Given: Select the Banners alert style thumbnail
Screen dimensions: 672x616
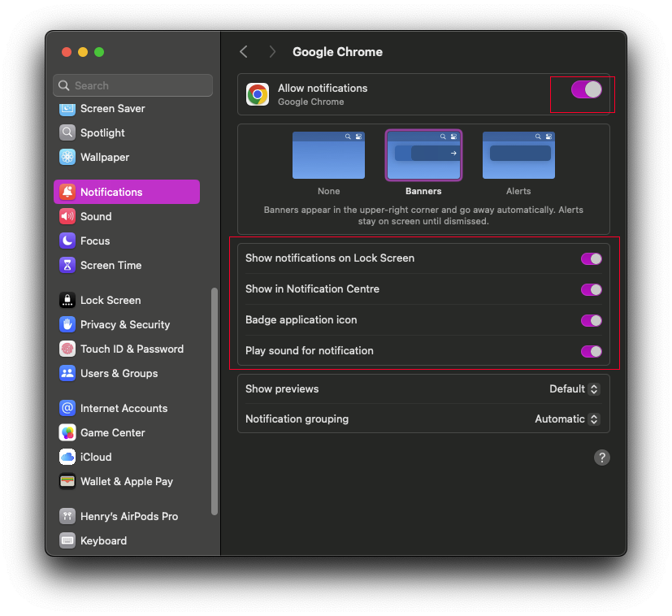Looking at the screenshot, I should pos(423,155).
